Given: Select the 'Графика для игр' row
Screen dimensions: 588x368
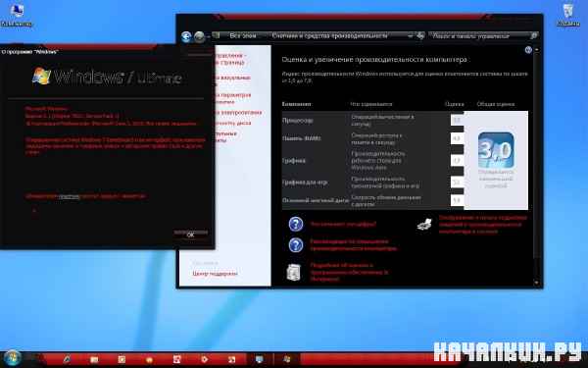Looking at the screenshot, I should (372, 183).
